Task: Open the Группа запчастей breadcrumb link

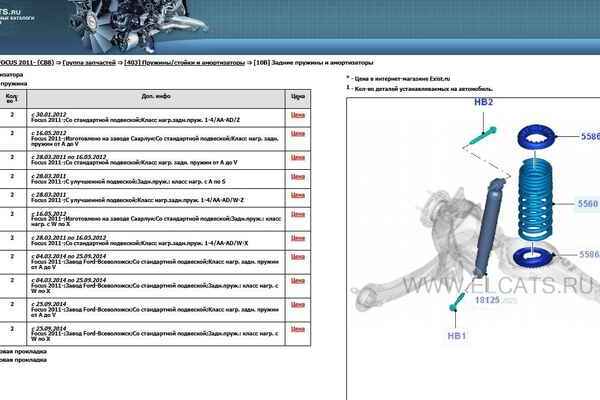Action: pos(89,62)
